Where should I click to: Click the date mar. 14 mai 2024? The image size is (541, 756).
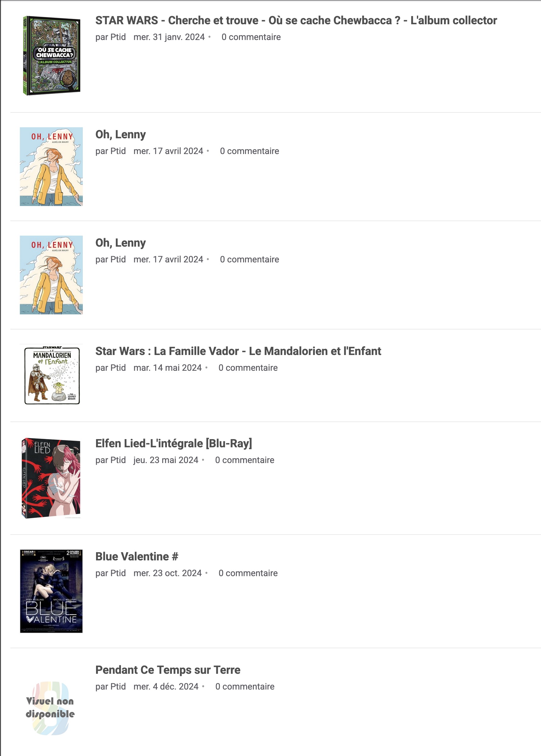pos(168,368)
